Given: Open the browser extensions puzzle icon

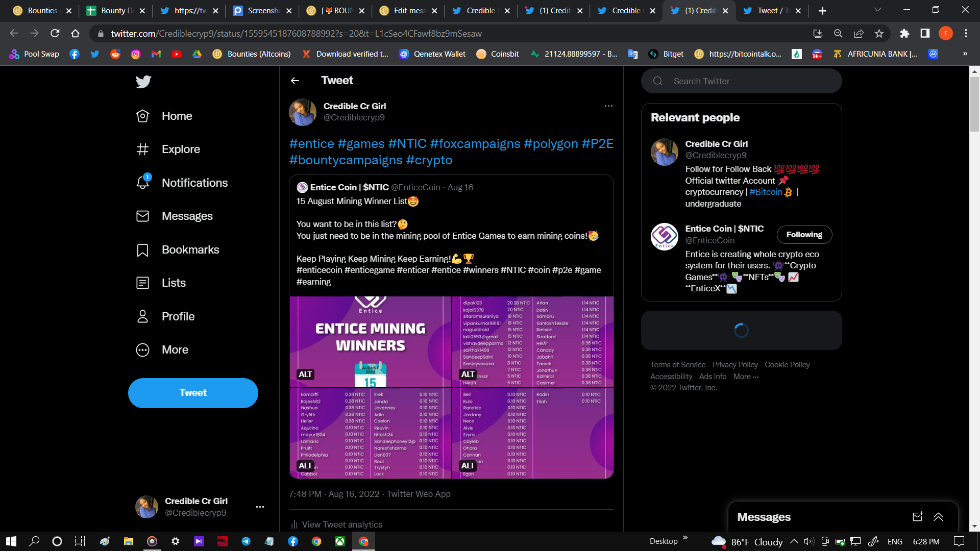Looking at the screenshot, I should pyautogui.click(x=904, y=33).
